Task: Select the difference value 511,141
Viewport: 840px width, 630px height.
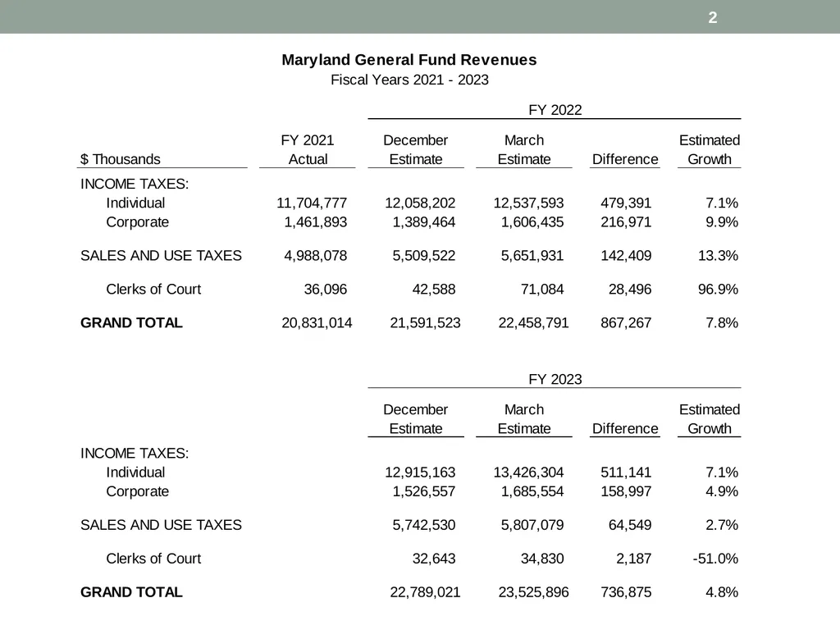Action: (626, 472)
